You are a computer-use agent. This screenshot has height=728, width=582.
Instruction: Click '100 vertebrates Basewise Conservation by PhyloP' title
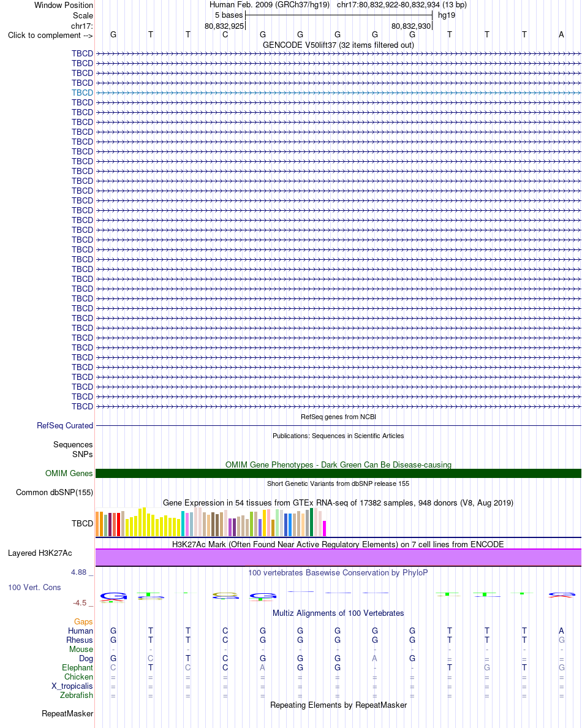338,573
